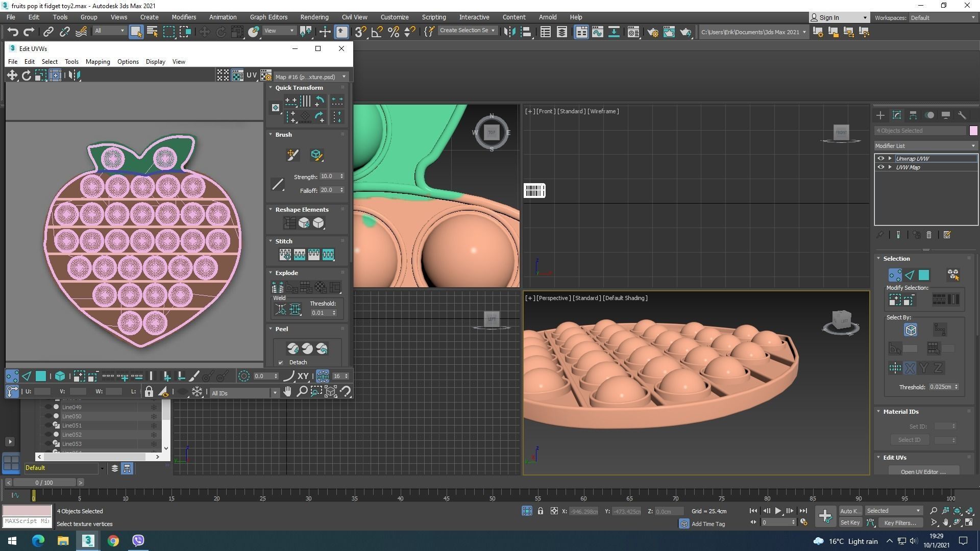Open the Modifier List dropdown

coord(925,146)
